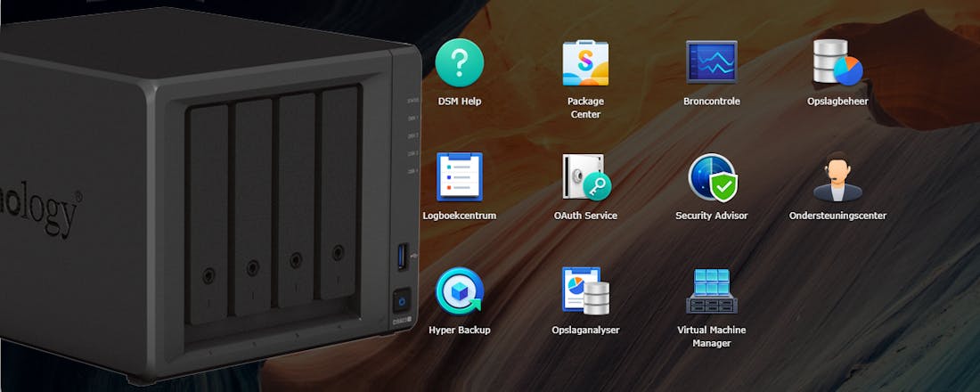
Task: Click the 'Hyper Backup' label text
Action: point(460,331)
